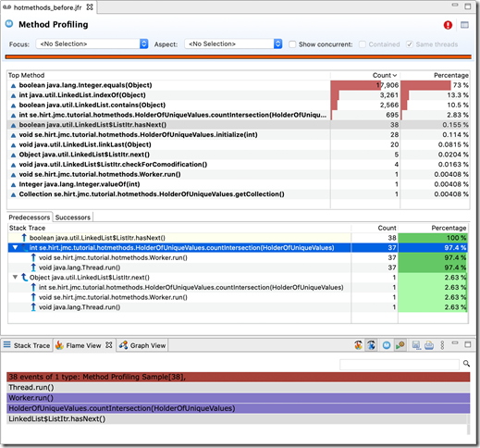The height and width of the screenshot is (448, 480).
Task: Collapse the highlighted countIntersection stack trace node
Action: coord(15,248)
